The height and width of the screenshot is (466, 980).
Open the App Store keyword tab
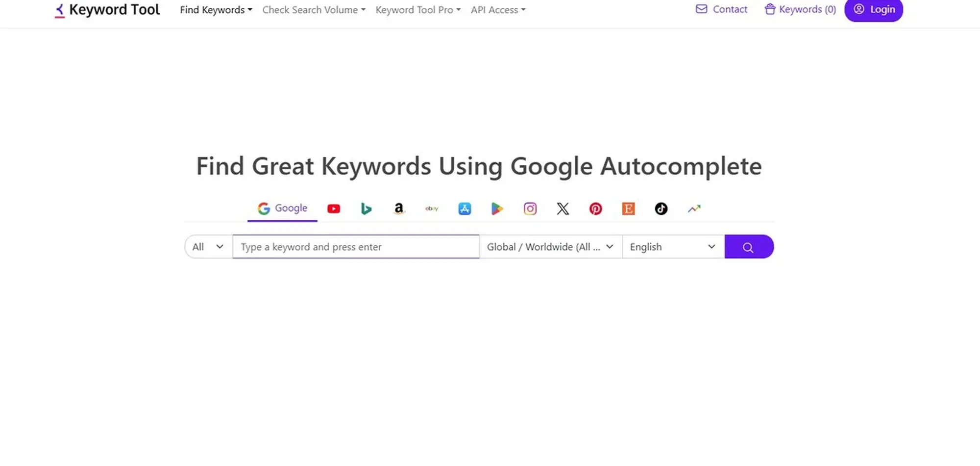click(465, 209)
